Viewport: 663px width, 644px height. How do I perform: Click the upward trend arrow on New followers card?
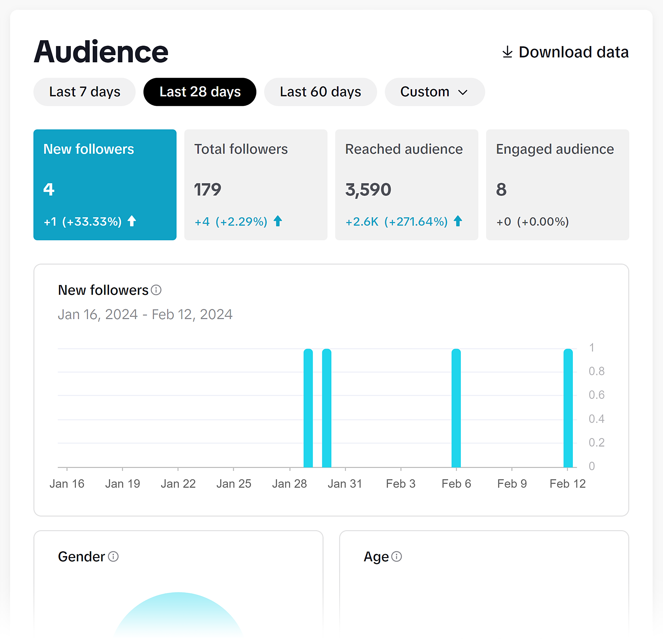[x=132, y=221]
